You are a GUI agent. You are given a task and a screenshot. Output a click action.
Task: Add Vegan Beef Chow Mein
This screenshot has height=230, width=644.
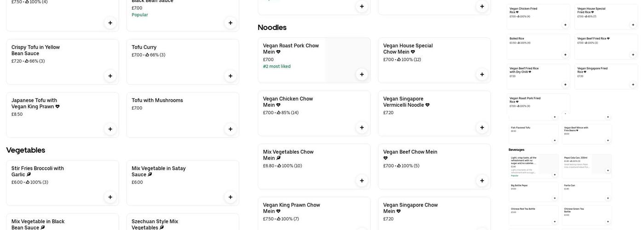[482, 180]
